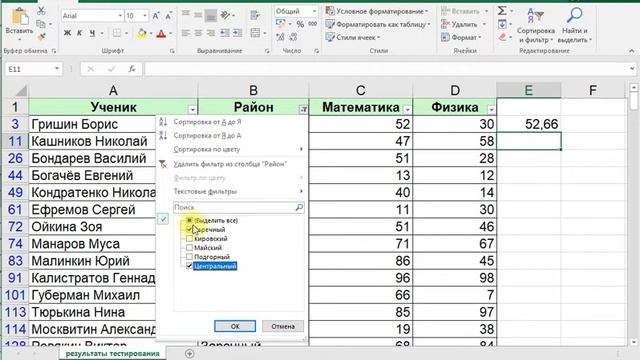
Task: Click the AutoSum sigma icon
Action: (502, 11)
